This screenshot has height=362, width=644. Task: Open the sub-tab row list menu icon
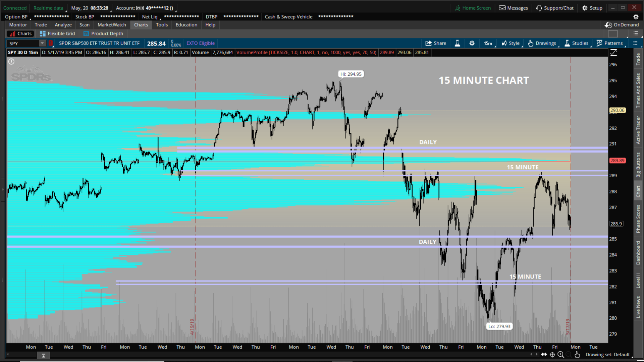point(636,34)
